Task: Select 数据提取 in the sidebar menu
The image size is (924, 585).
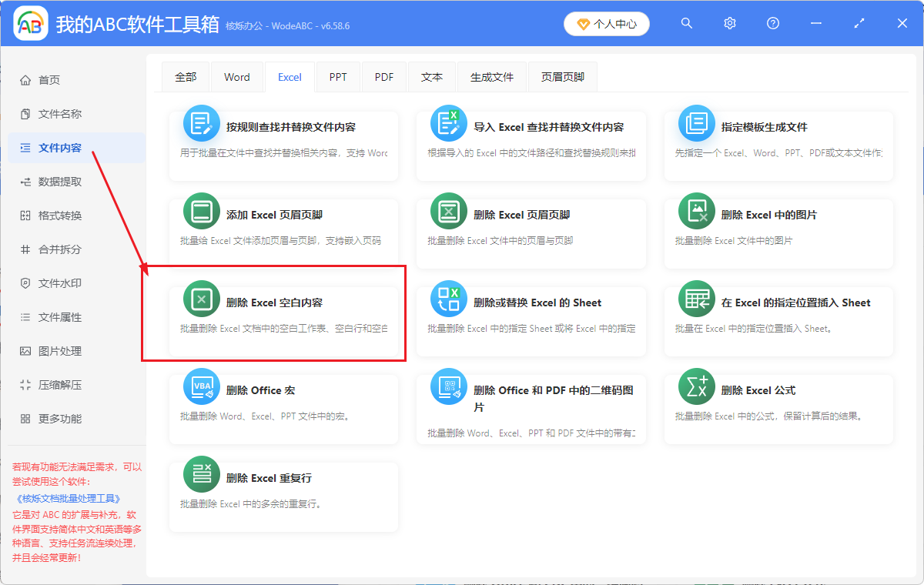Action: pos(61,181)
